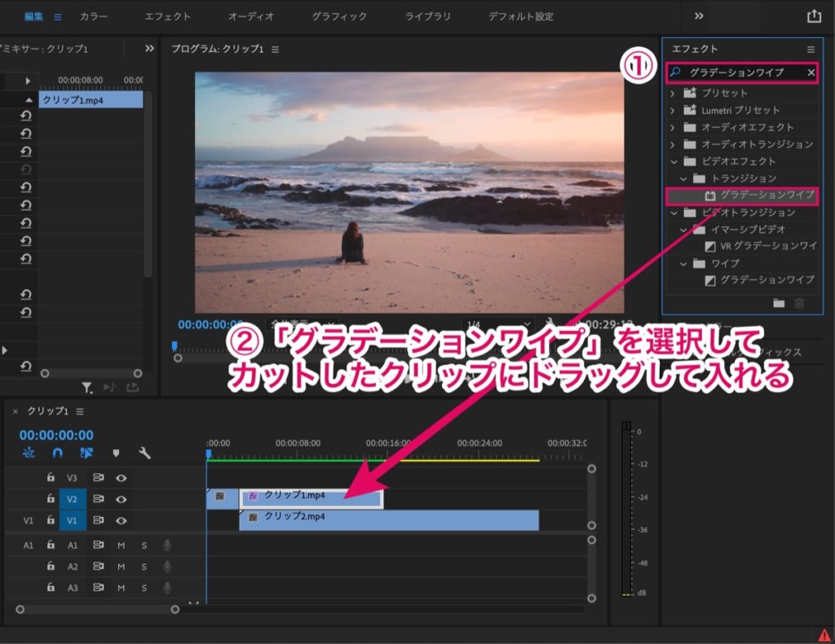Select グラデーションワイプ under ビデオエフェクト
Viewport: 835px width, 644px height.
[x=742, y=196]
